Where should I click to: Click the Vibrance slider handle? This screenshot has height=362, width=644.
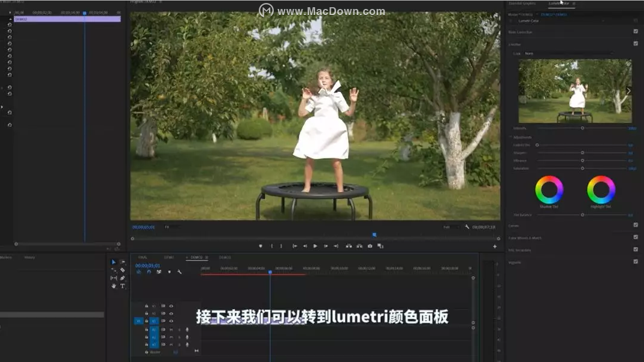tap(582, 160)
